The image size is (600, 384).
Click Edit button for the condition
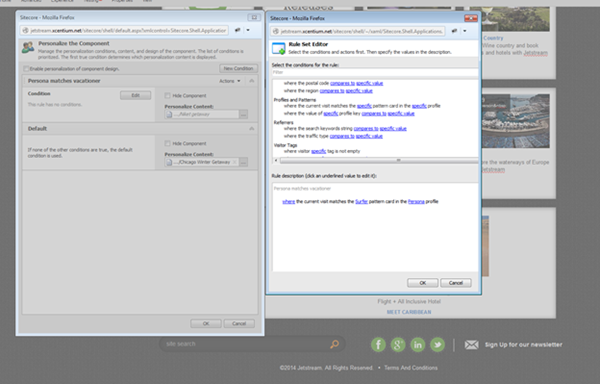pyautogui.click(x=135, y=95)
